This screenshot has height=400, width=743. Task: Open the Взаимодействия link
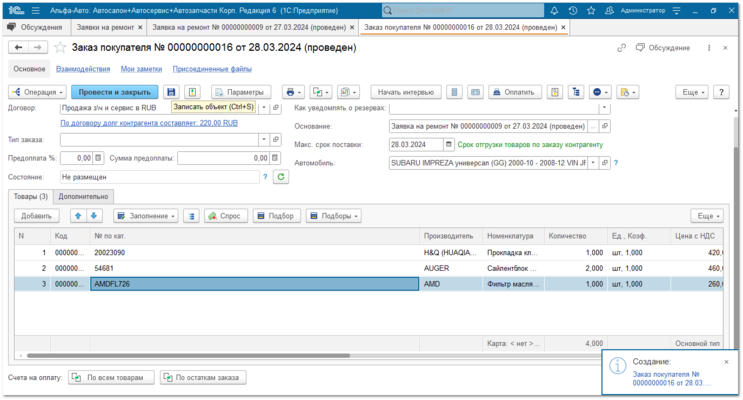(83, 69)
